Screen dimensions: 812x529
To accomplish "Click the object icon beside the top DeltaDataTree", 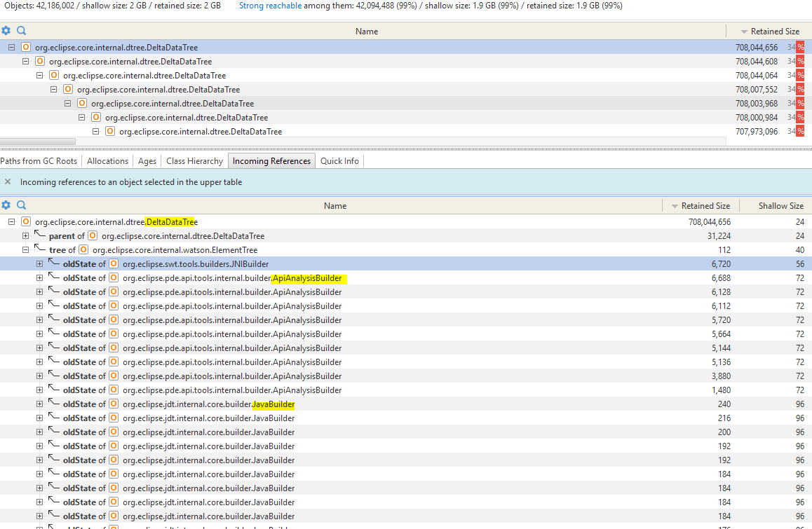I will point(25,47).
